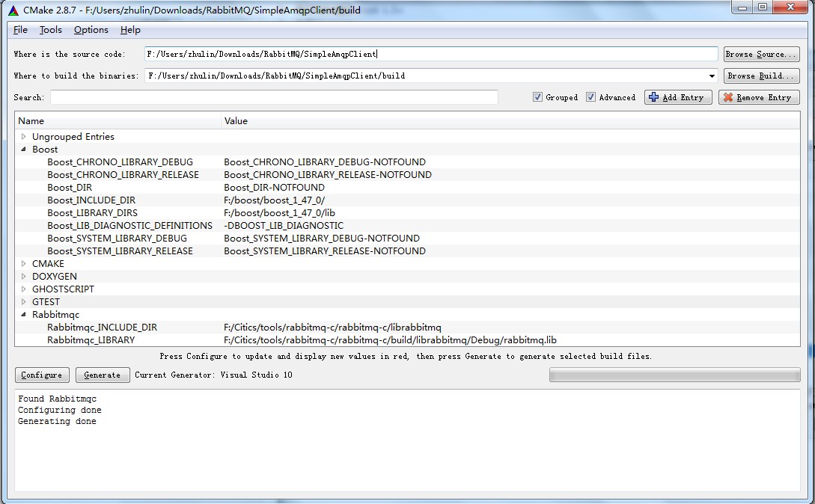Screen dimensions: 815x504
Task: Open the File menu
Action: point(20,30)
